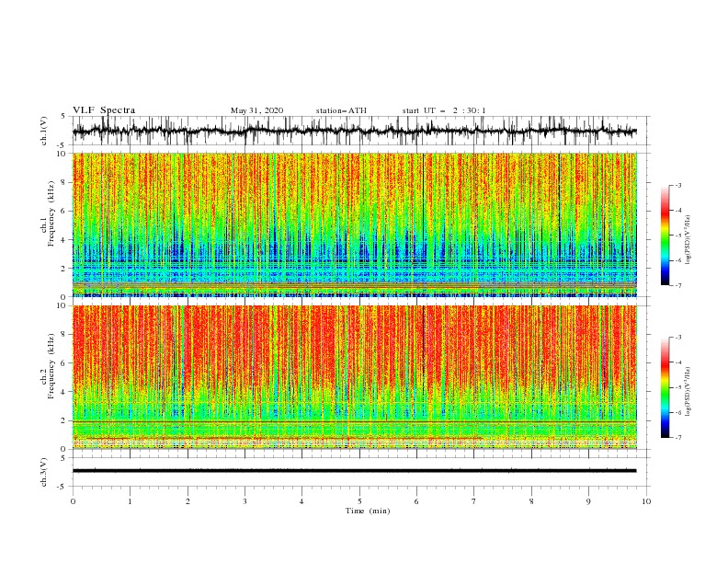728x563 pixels.
Task: Click the '-3' tick on ch.1 color bar
Action: click(x=677, y=185)
